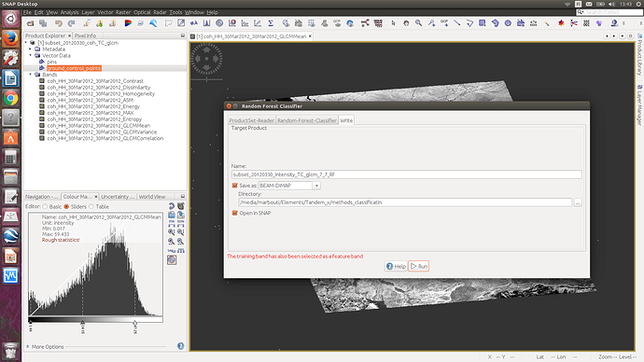Click the Open Product toolbar icon

tap(31, 23)
